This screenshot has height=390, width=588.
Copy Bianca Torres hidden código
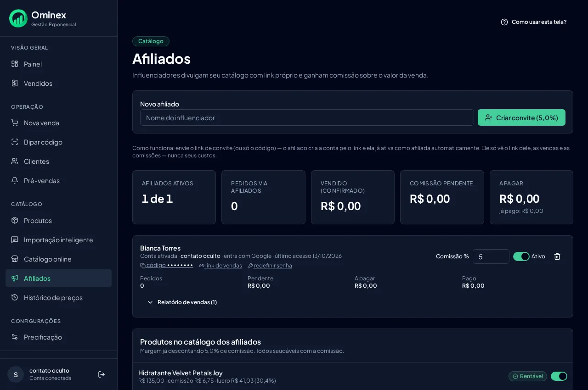(x=167, y=265)
